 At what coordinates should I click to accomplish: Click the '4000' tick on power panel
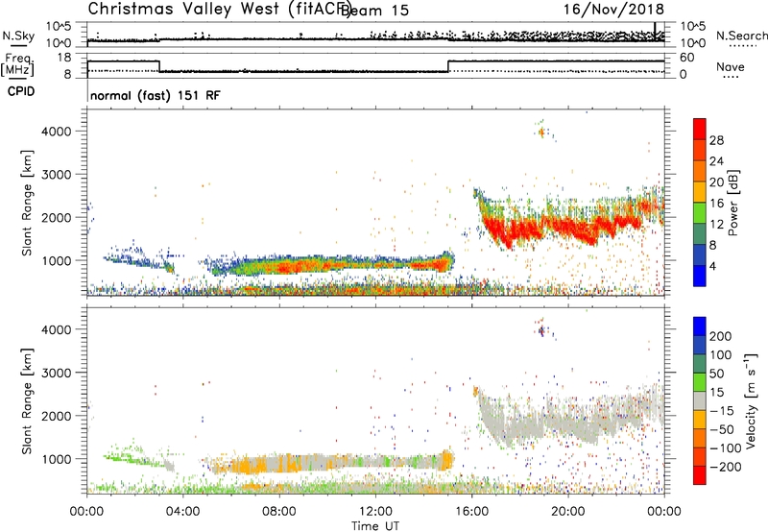point(56,132)
